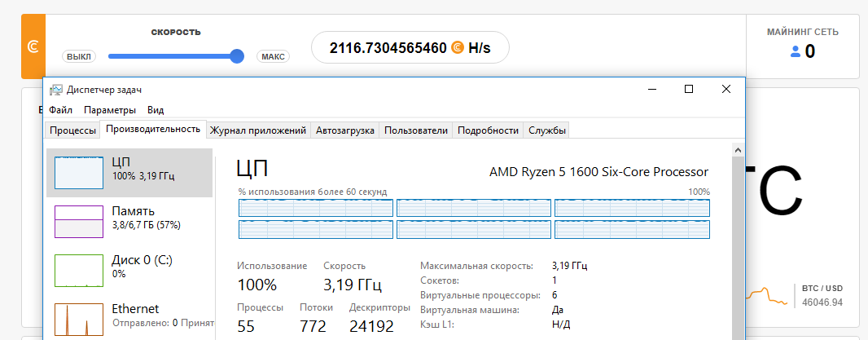This screenshot has width=868, height=340.
Task: Click the hash rate value 2116.7304565460
Action: click(388, 48)
